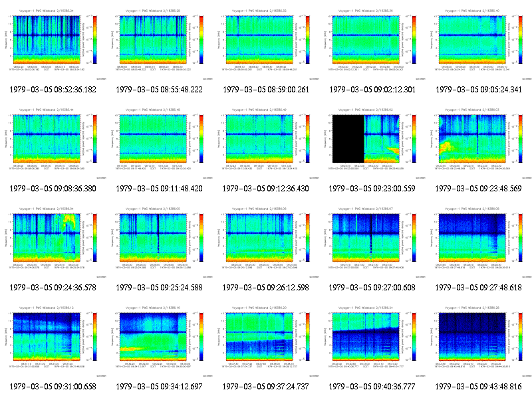532x396 pixels.
Task: Click the caption 1979-03-05 09:12:36.430
Action: pyautogui.click(x=265, y=189)
